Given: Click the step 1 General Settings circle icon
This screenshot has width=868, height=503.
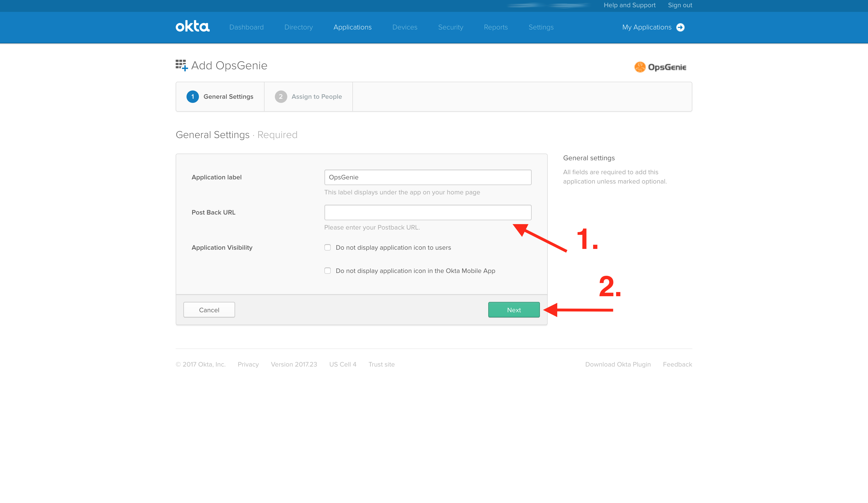Looking at the screenshot, I should pyautogui.click(x=193, y=96).
